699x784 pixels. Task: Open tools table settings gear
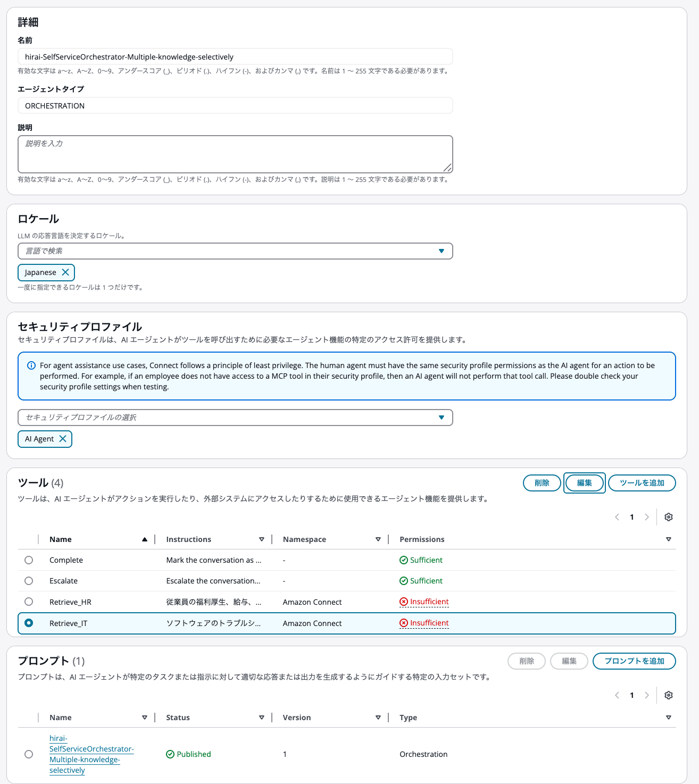coord(669,517)
